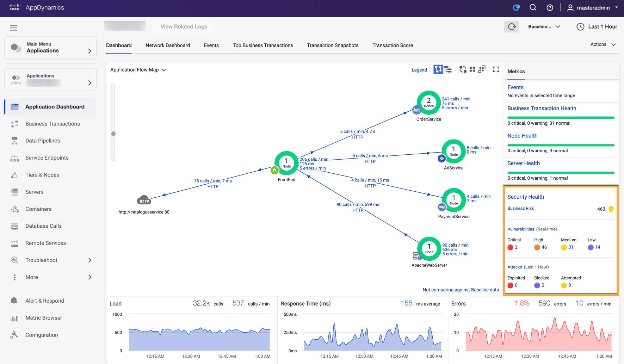Open the Transaction Score tab
Screen dimensions: 624x364
[393, 45]
